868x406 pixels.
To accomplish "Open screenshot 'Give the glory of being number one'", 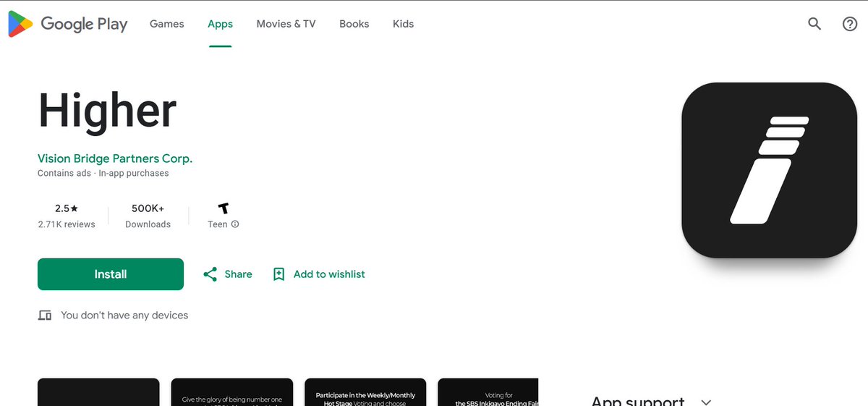I will pyautogui.click(x=232, y=392).
